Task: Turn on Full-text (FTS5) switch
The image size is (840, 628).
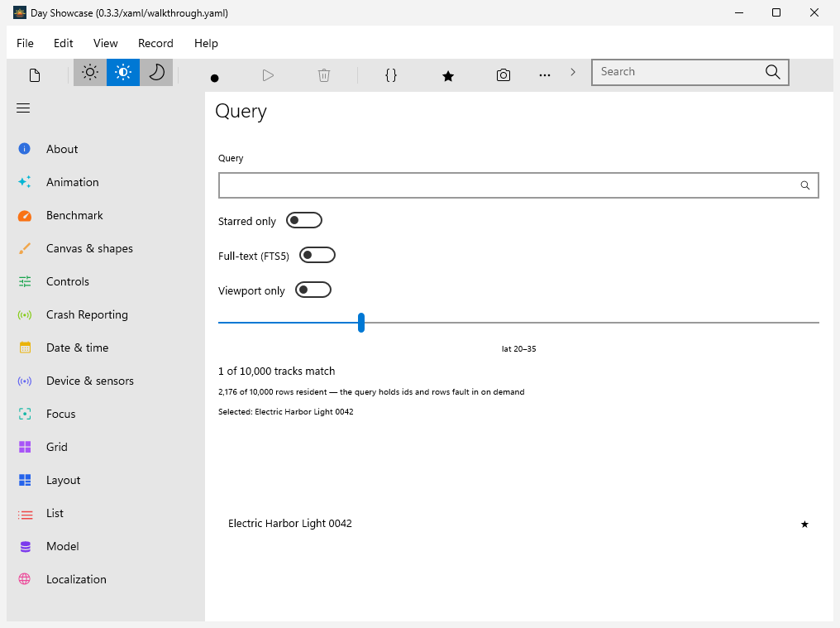Action: [x=317, y=256]
